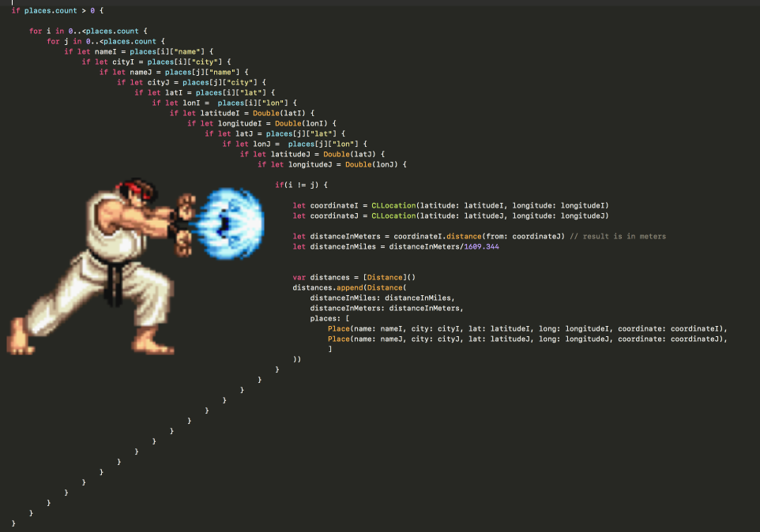Click the 'if let cityI = places[i]["city"]' line
Image resolution: width=760 pixels, height=532 pixels.
[156, 62]
